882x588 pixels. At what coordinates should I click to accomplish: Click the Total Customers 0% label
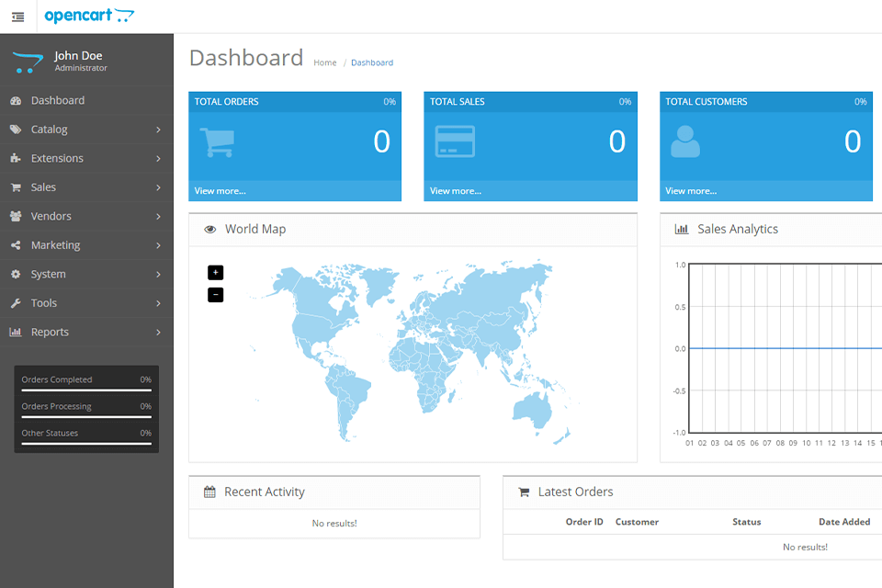click(860, 102)
